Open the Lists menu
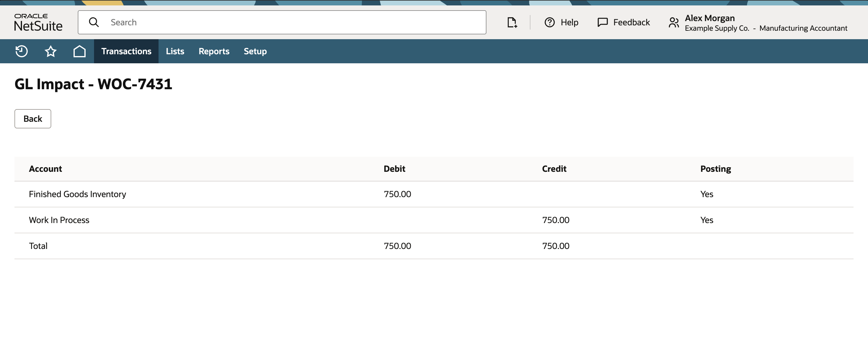Viewport: 868px width, 362px height. click(175, 51)
